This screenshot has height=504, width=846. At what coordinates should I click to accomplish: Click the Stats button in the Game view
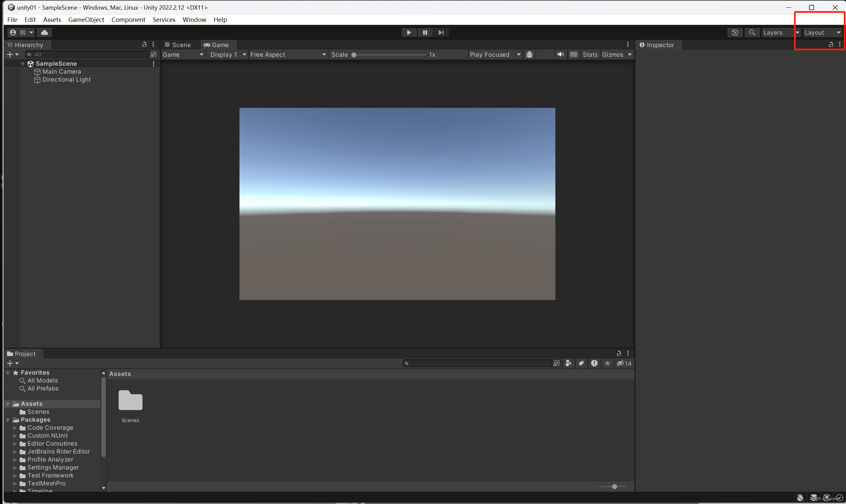[x=590, y=54]
